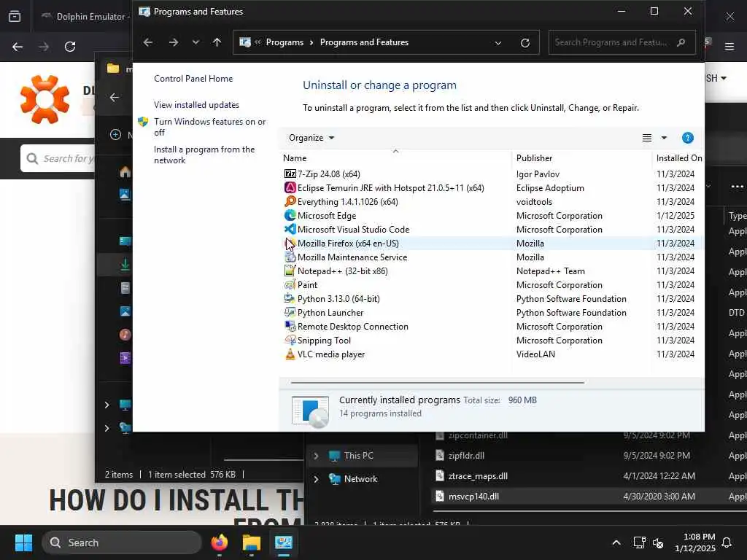The height and width of the screenshot is (560, 747).
Task: Click the Snipping Tool icon
Action: coord(290,340)
